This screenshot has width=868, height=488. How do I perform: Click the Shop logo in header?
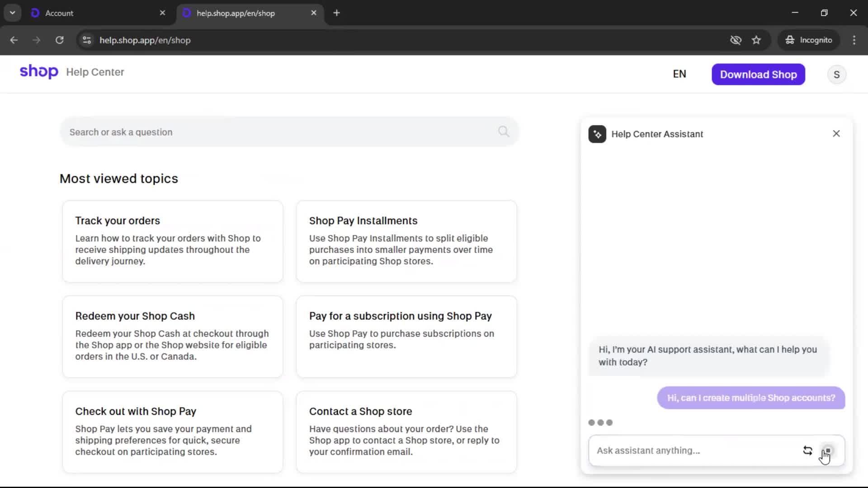(39, 72)
